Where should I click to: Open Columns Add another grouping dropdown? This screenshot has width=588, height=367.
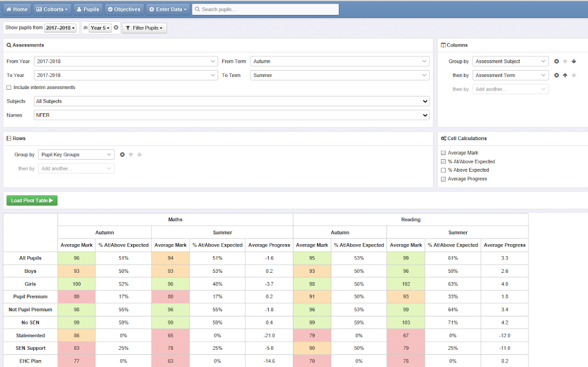point(510,89)
